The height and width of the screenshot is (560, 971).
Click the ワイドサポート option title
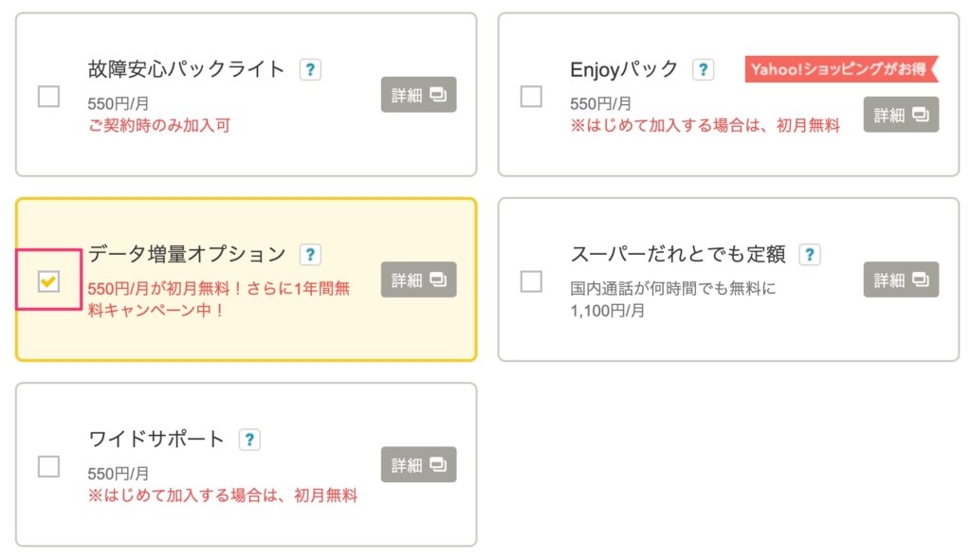tap(156, 439)
